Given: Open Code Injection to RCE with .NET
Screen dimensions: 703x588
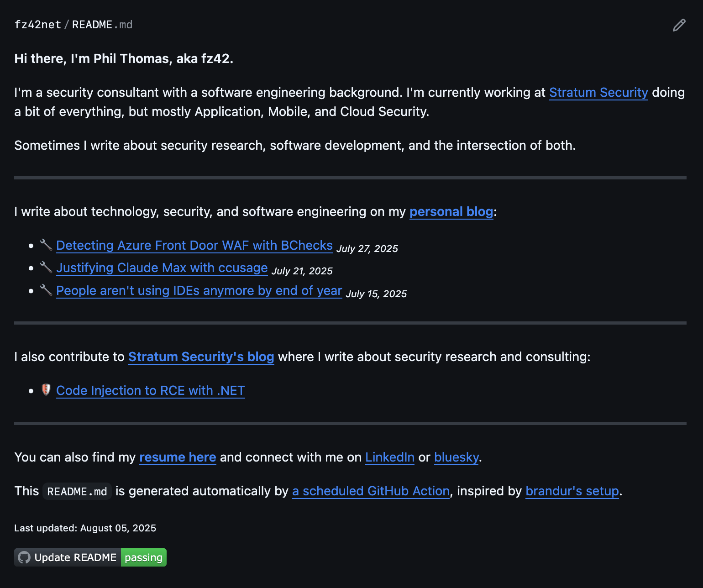Looking at the screenshot, I should 150,390.
